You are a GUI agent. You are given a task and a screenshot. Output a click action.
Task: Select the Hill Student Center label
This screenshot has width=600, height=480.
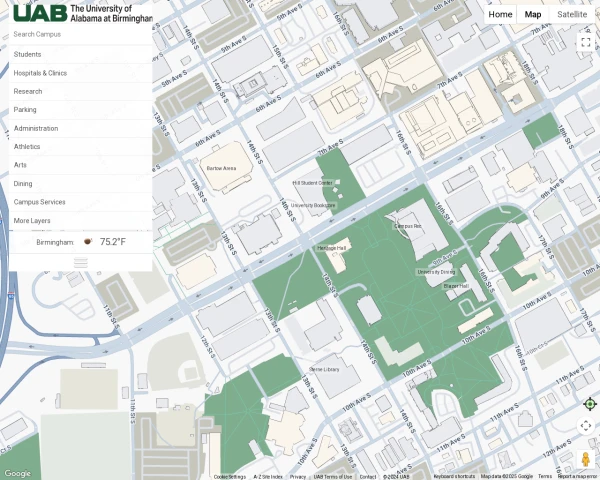click(313, 183)
